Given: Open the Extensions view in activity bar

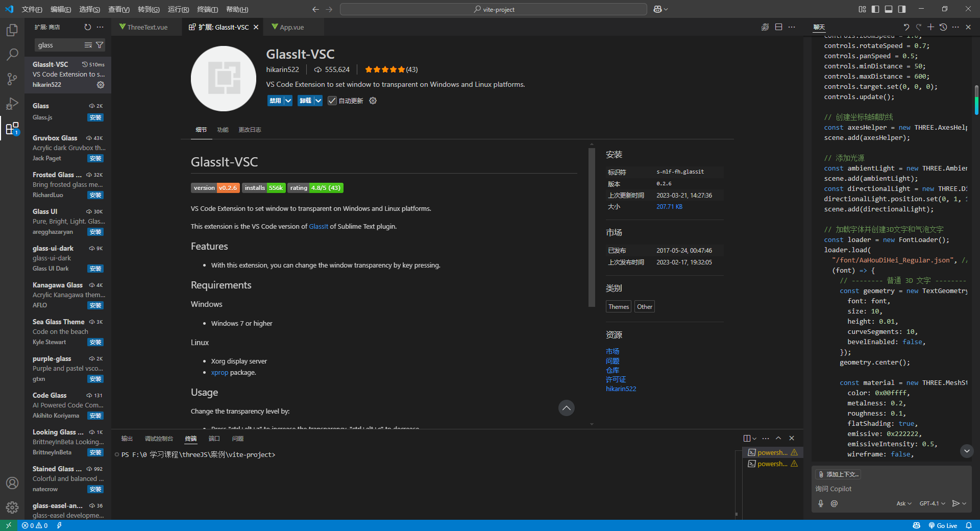Looking at the screenshot, I should [x=12, y=128].
